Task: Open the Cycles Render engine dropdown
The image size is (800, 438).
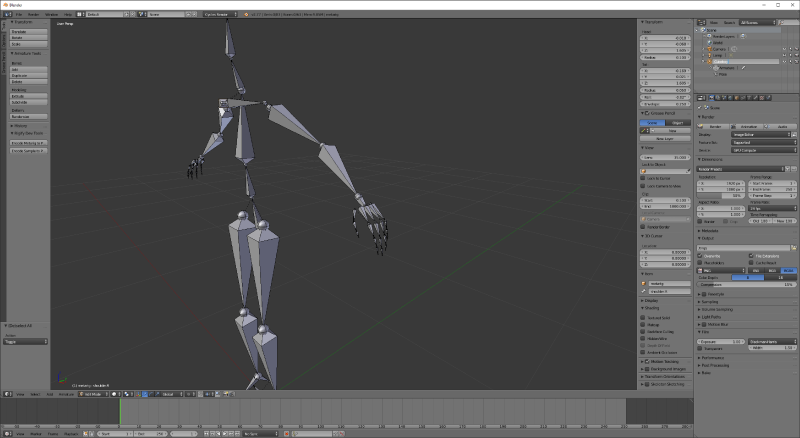Action: tap(221, 15)
